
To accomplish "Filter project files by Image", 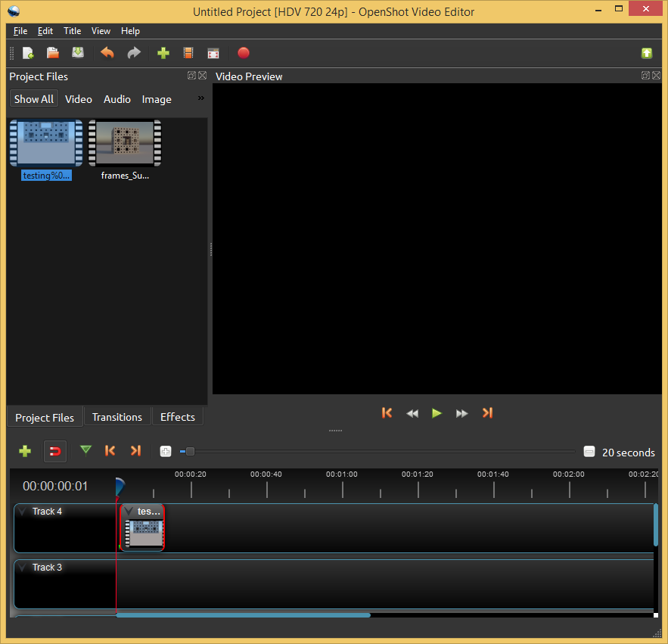I will coord(157,99).
